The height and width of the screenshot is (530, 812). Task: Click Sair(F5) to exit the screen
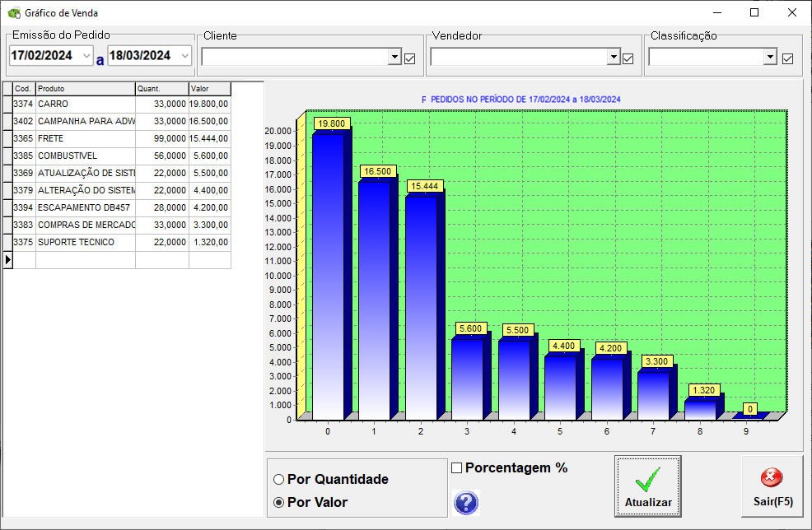[771, 486]
